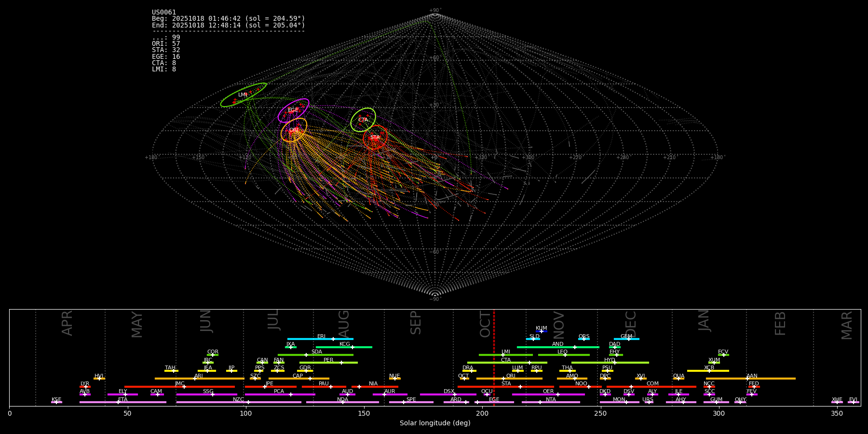Click the FEB month label
The width and height of the screenshot is (868, 434).
(780, 324)
